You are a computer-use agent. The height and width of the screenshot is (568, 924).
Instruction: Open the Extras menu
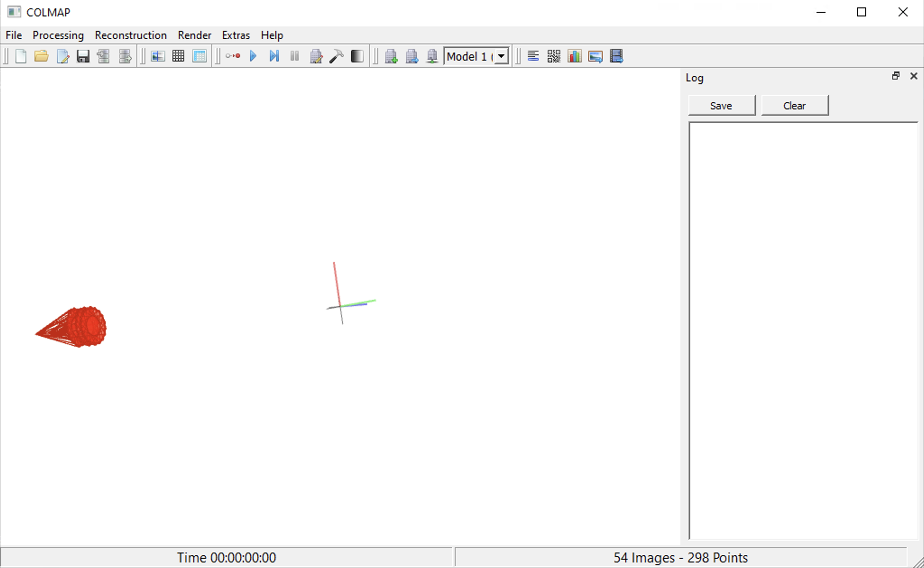236,35
